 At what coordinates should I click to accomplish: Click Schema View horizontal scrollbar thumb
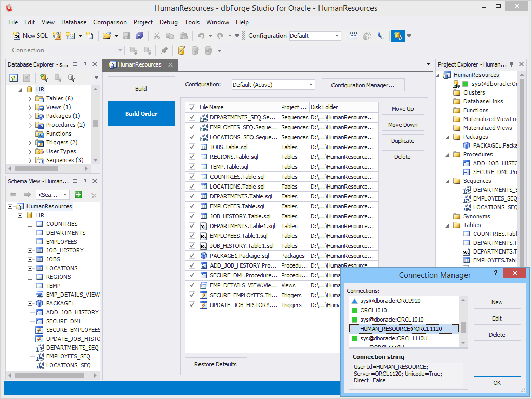49,375
